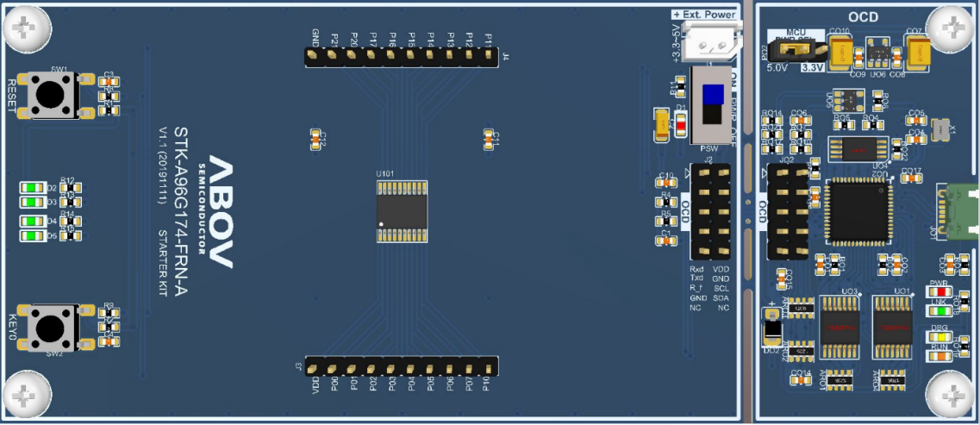Click the GND pin on header J4
Image resolution: width=980 pixels, height=425 pixels.
[315, 57]
